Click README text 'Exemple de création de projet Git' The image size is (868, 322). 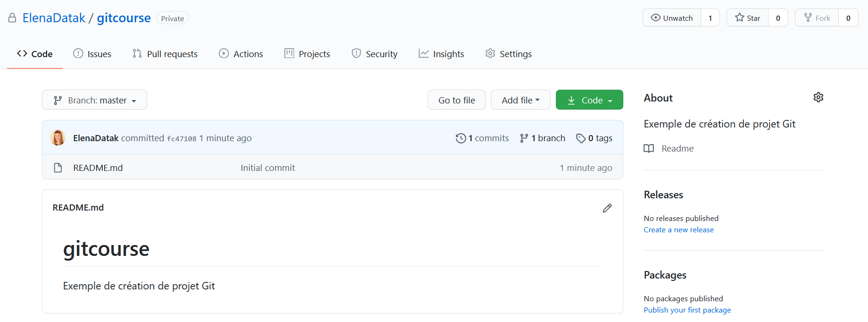click(x=139, y=286)
